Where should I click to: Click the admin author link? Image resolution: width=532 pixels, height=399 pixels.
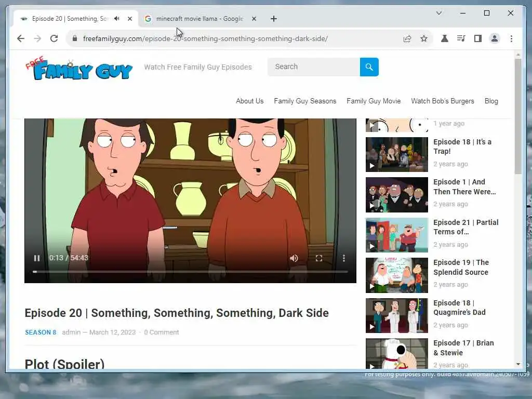[x=71, y=332]
